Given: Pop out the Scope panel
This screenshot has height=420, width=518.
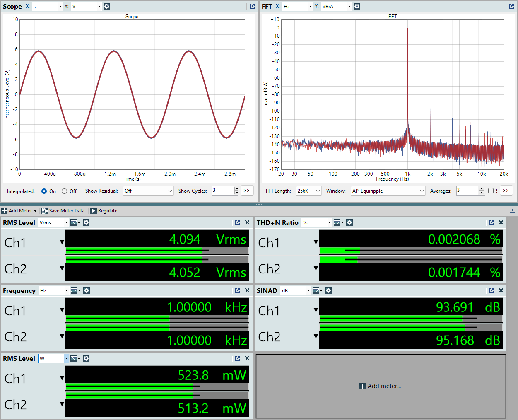Looking at the screenshot, I should 252,6.
